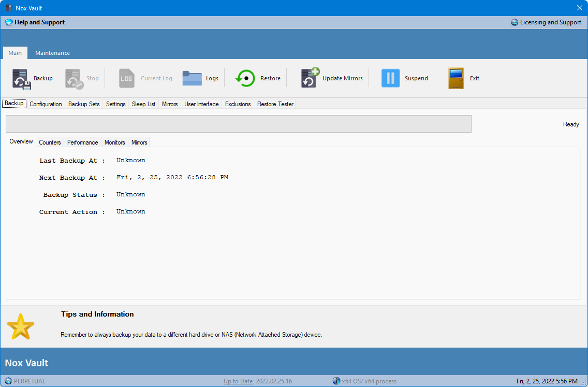Screen dimensions: 588x387
Task: Click the status bar date and time
Action: tap(547, 381)
